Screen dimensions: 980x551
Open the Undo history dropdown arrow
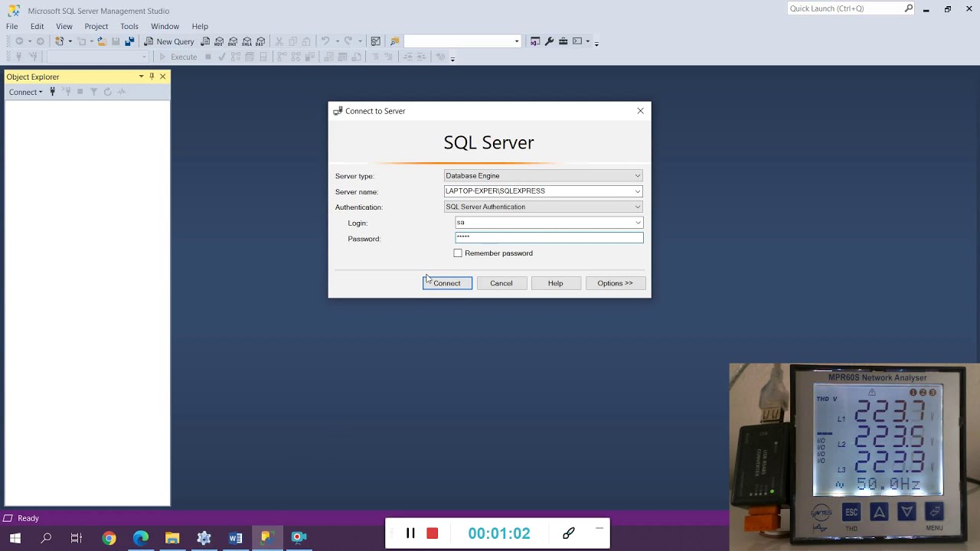click(338, 41)
